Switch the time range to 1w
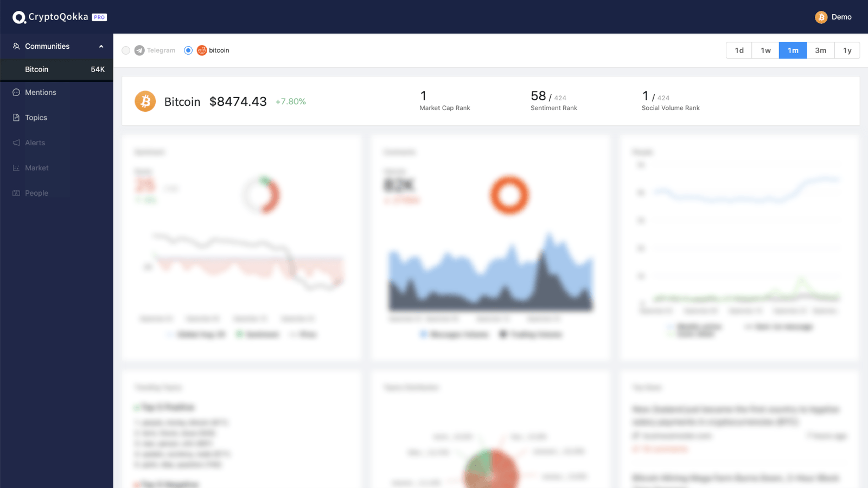 [765, 50]
